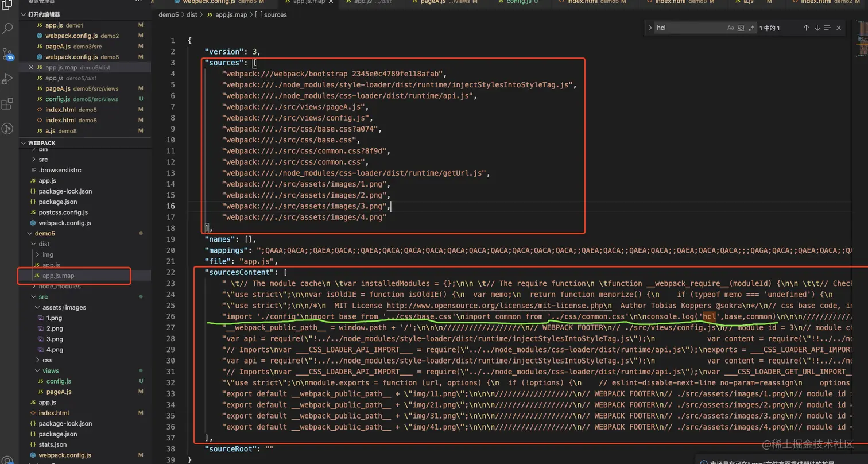
Task: Open the Search view in the activity bar
Action: coord(8,28)
